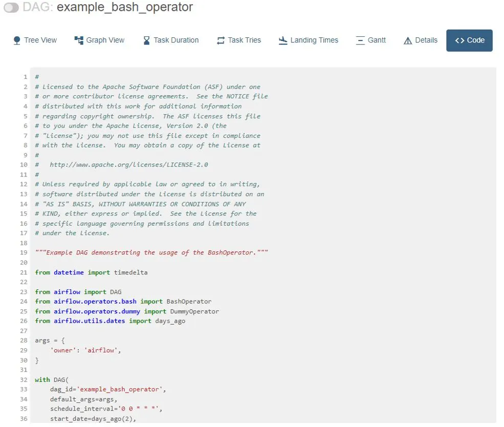Image resolution: width=504 pixels, height=427 pixels.
Task: Click the 'Licensed to the Apache' comment line
Action: (x=147, y=87)
